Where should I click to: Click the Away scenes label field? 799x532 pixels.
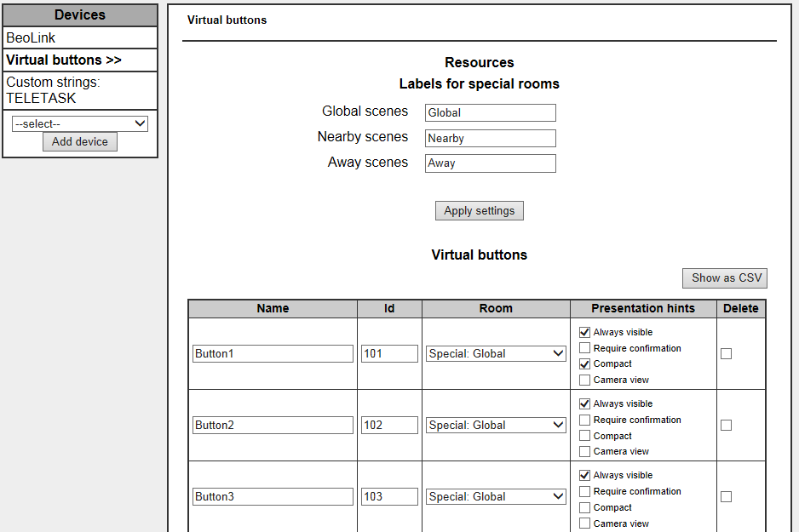pyautogui.click(x=490, y=163)
